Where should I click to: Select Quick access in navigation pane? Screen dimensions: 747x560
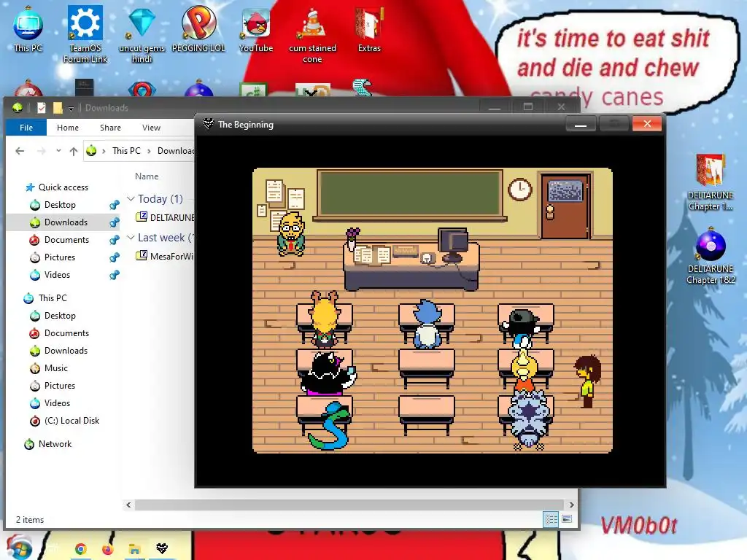[x=63, y=187]
